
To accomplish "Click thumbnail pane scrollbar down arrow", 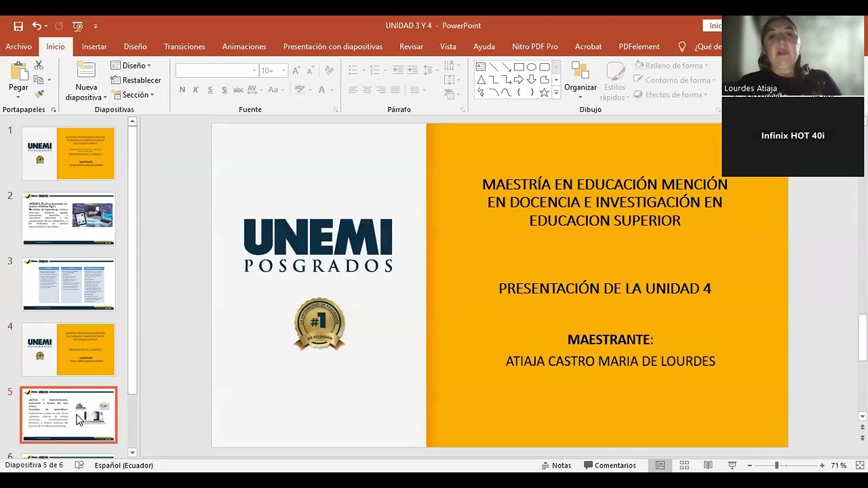I will pyautogui.click(x=132, y=452).
